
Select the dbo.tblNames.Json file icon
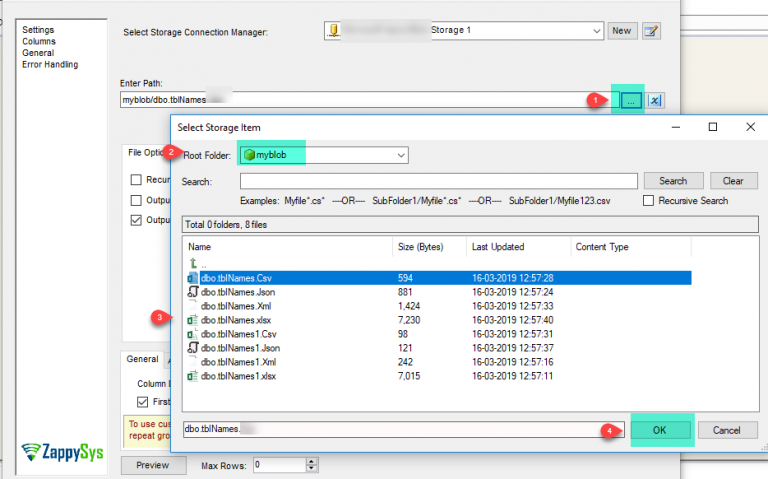coord(193,292)
